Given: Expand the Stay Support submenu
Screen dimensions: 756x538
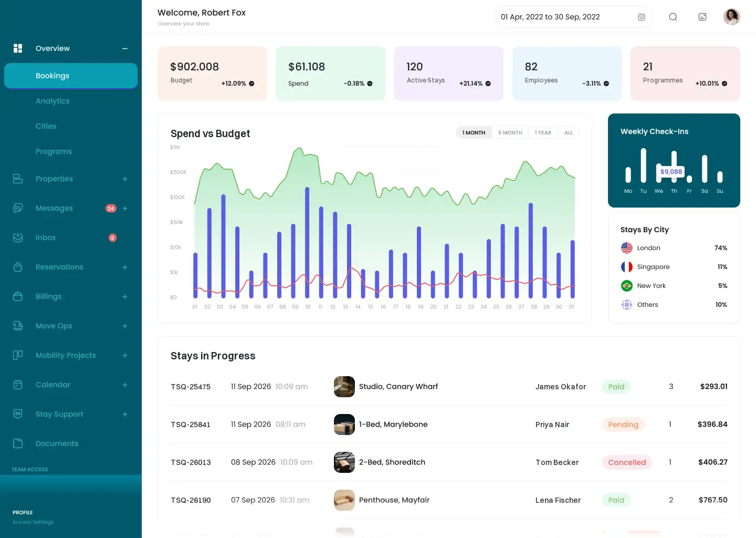Looking at the screenshot, I should coord(125,414).
